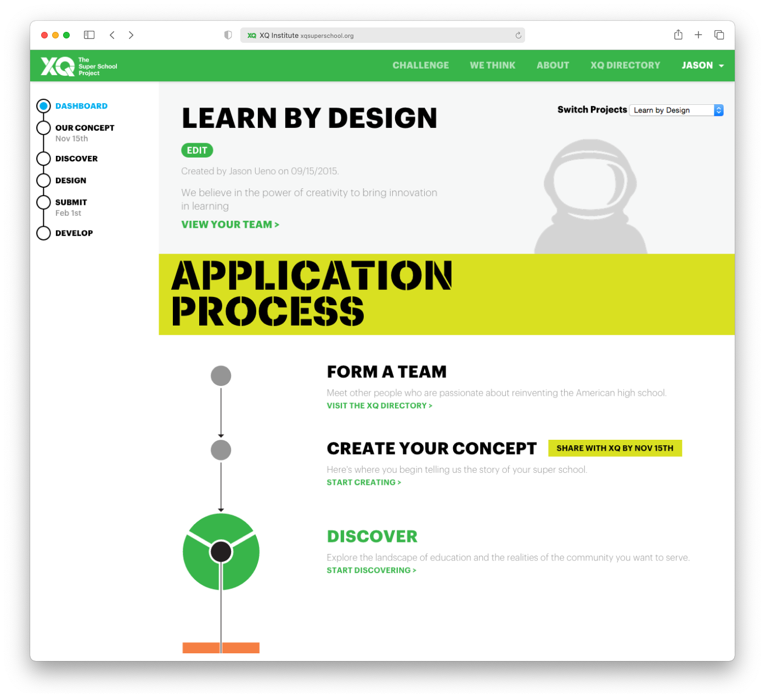Click the green Edit button
766x700 pixels.
coord(197,150)
